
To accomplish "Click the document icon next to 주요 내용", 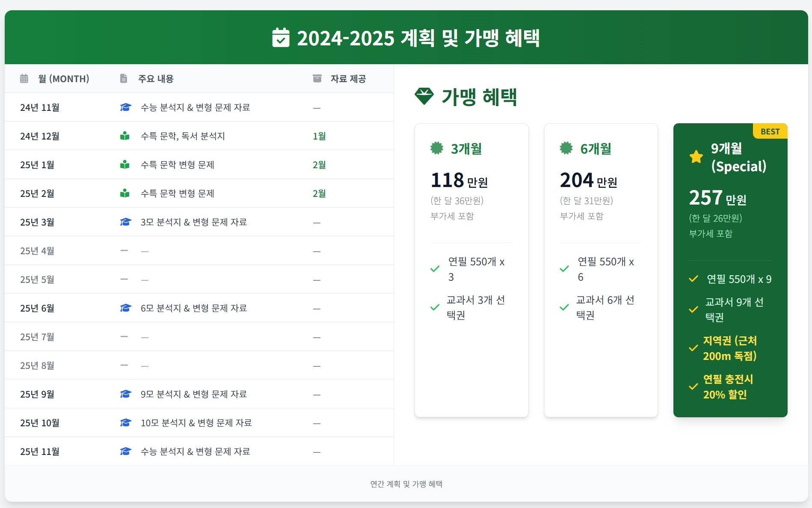I will pos(124,79).
